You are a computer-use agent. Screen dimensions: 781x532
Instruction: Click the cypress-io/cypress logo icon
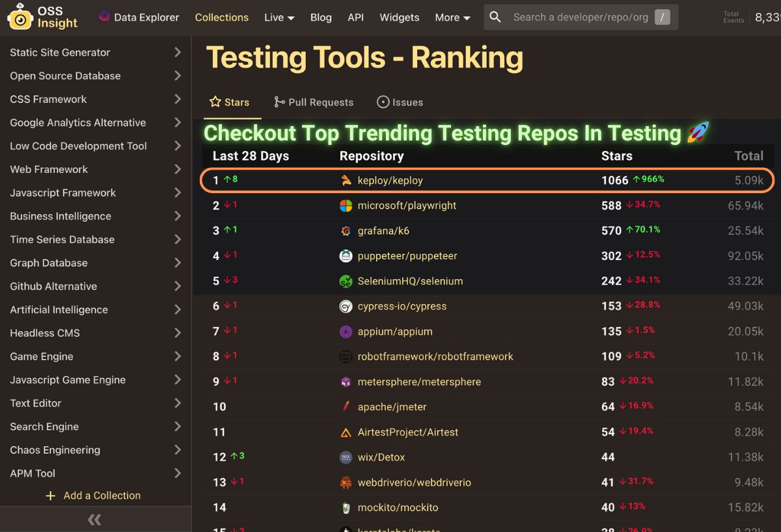[346, 306]
